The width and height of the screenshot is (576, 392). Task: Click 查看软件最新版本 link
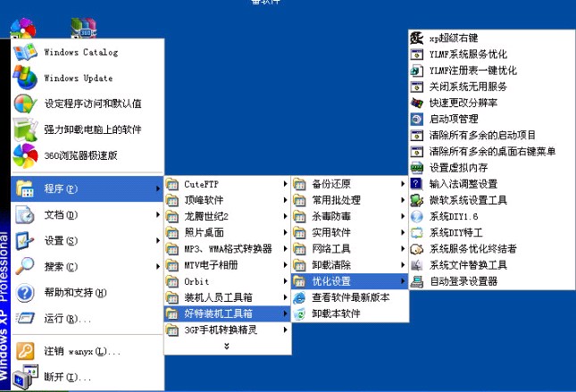(x=349, y=297)
